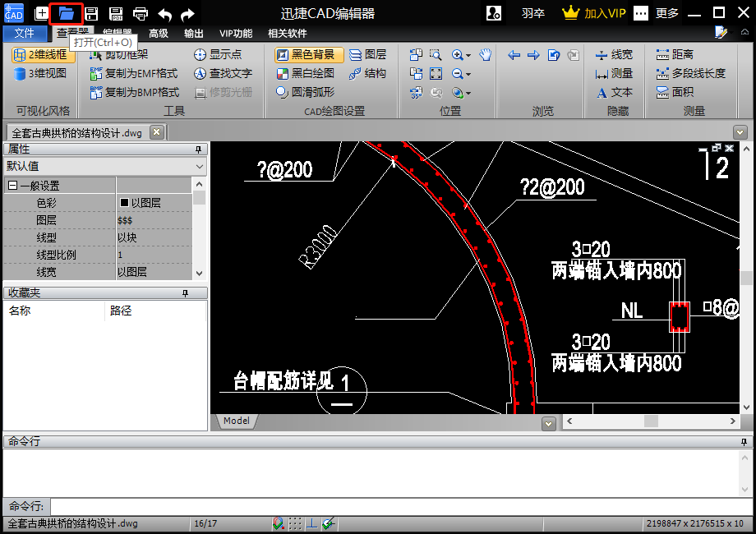
Task: Switch to 3D view (3维视图)
Action: [x=40, y=73]
